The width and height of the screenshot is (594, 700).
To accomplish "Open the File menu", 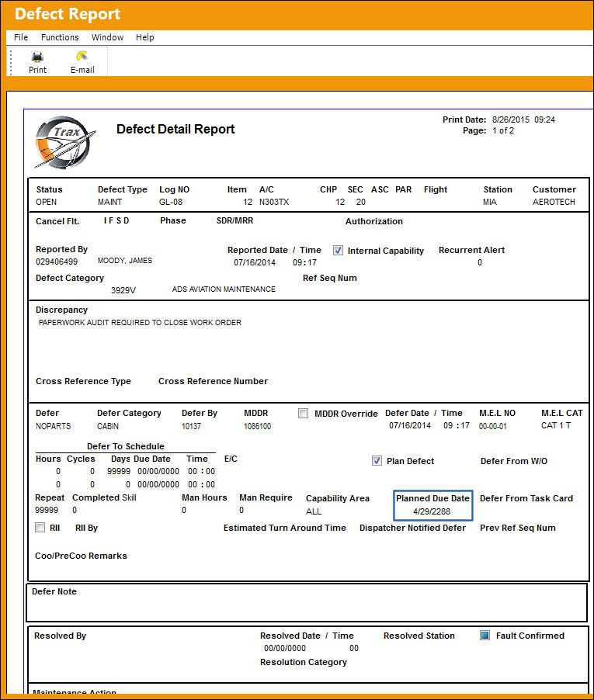I will click(20, 37).
